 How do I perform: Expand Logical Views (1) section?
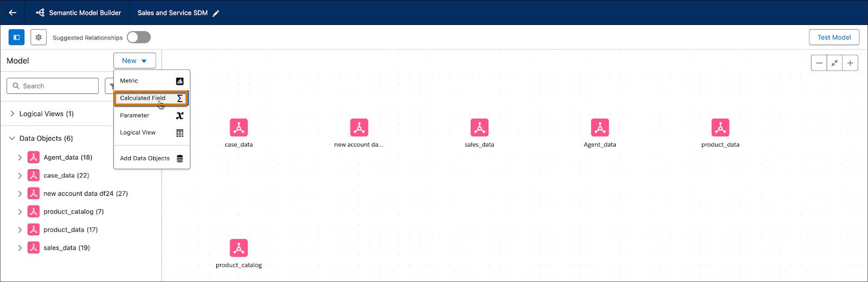click(12, 114)
